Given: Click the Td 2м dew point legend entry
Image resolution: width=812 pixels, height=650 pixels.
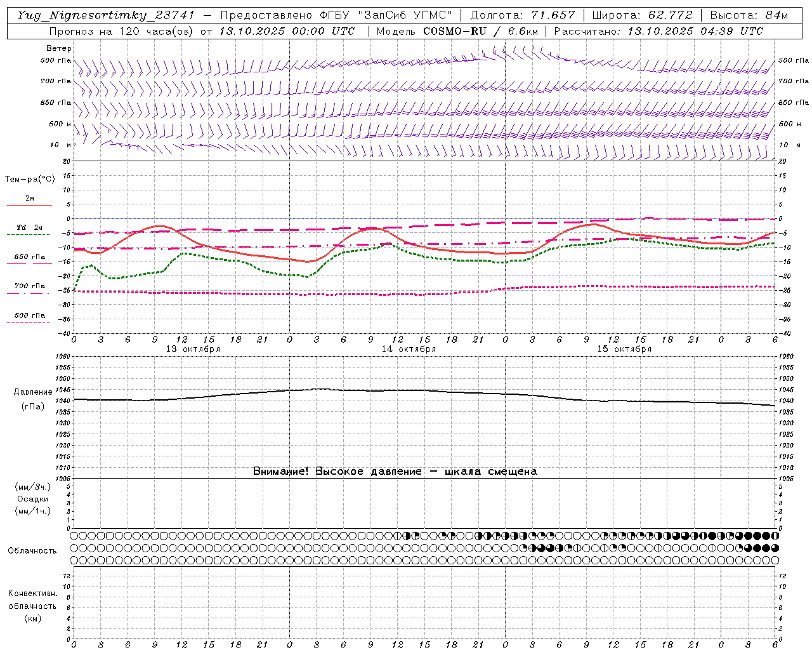Looking at the screenshot, I should click(x=30, y=227).
